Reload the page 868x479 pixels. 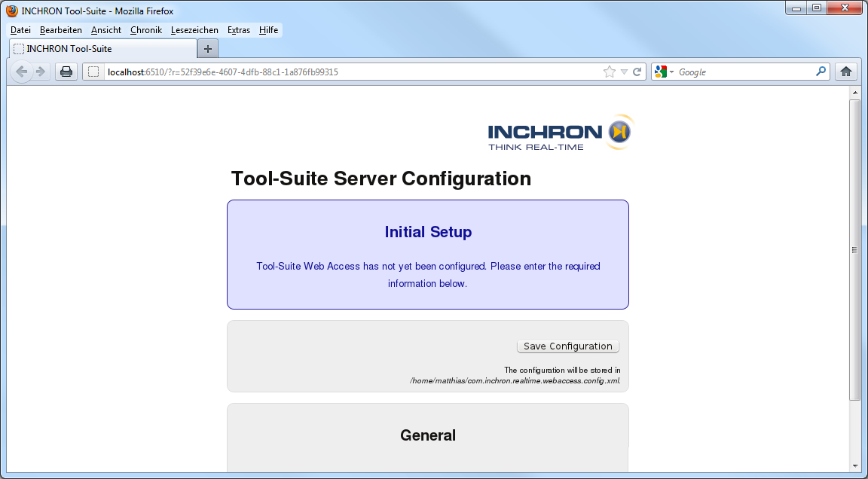point(637,72)
